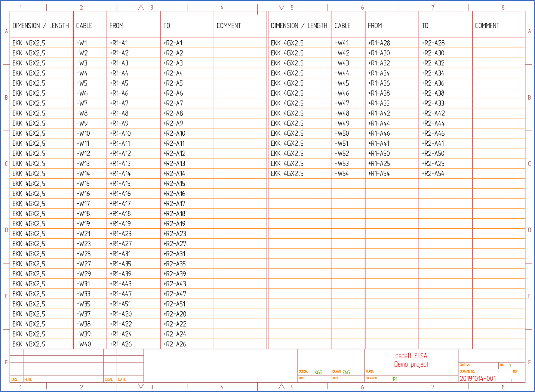The width and height of the screenshot is (535, 392).
Task: Click the "+R1-A17" source cell
Action: coord(120,204)
